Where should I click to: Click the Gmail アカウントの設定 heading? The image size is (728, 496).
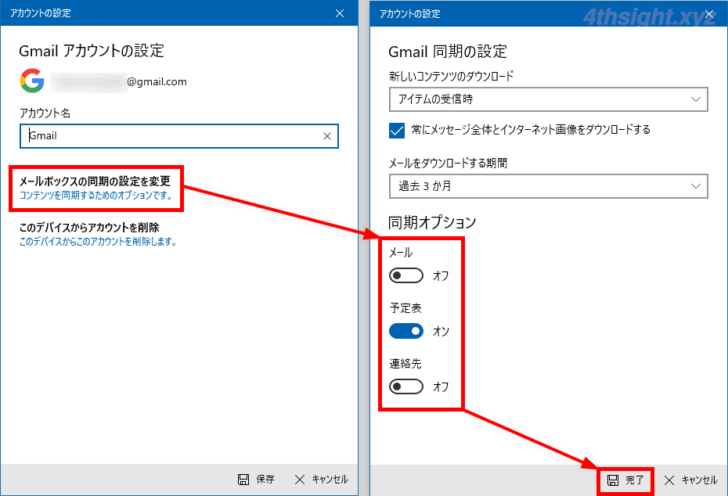(91, 51)
